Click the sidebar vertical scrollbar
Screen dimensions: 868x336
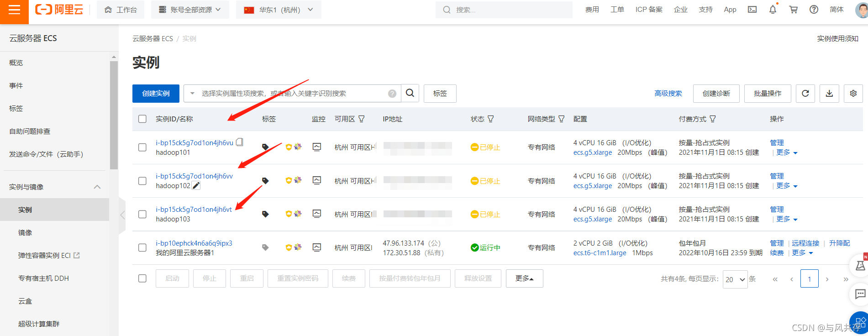coord(114,114)
